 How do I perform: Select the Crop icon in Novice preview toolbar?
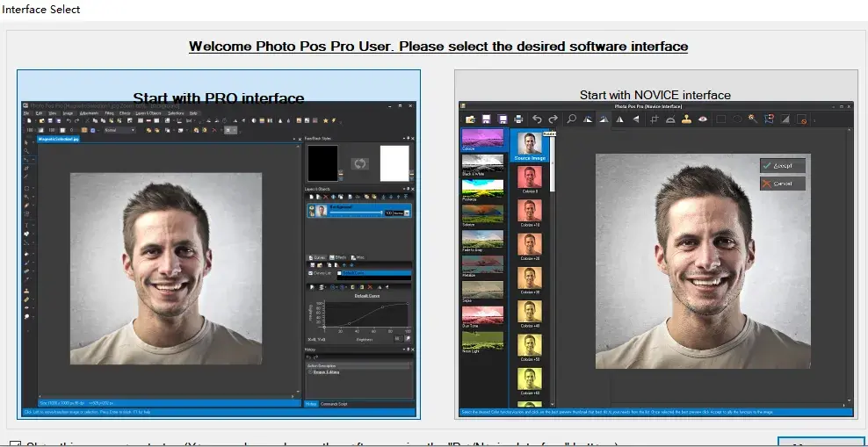point(655,119)
